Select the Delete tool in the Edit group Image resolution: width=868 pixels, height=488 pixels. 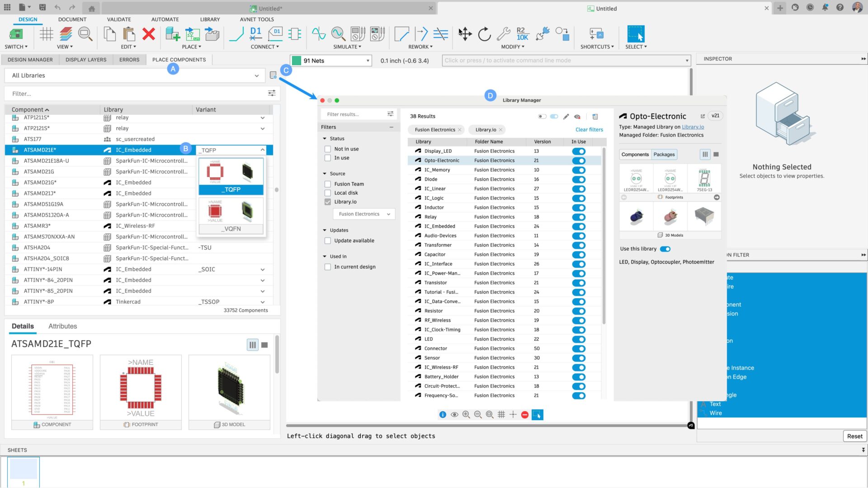coord(148,34)
